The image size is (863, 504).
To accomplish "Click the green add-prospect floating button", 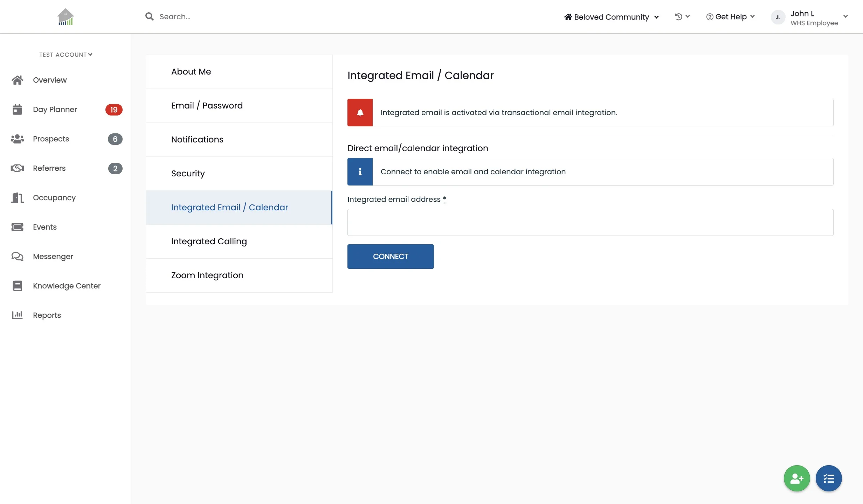I will coord(796,478).
